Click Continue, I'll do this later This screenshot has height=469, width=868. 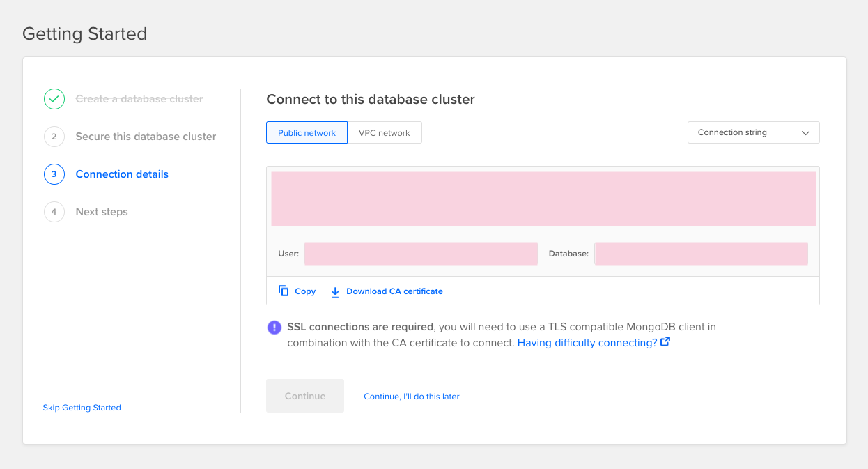point(412,397)
